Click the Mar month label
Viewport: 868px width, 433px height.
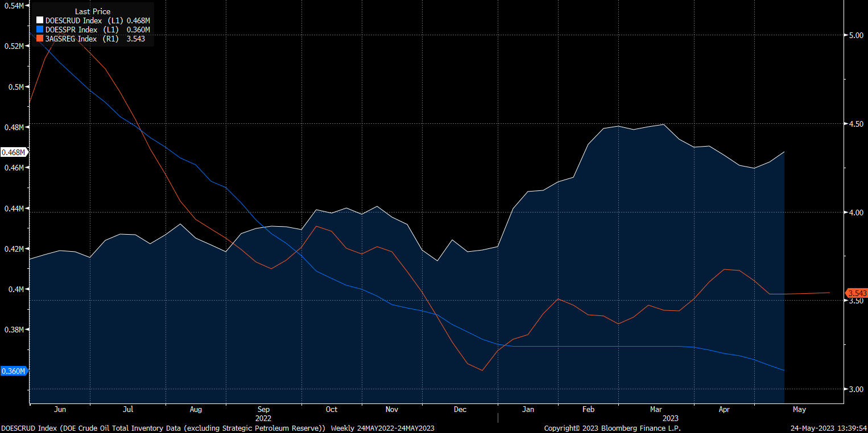[656, 409]
